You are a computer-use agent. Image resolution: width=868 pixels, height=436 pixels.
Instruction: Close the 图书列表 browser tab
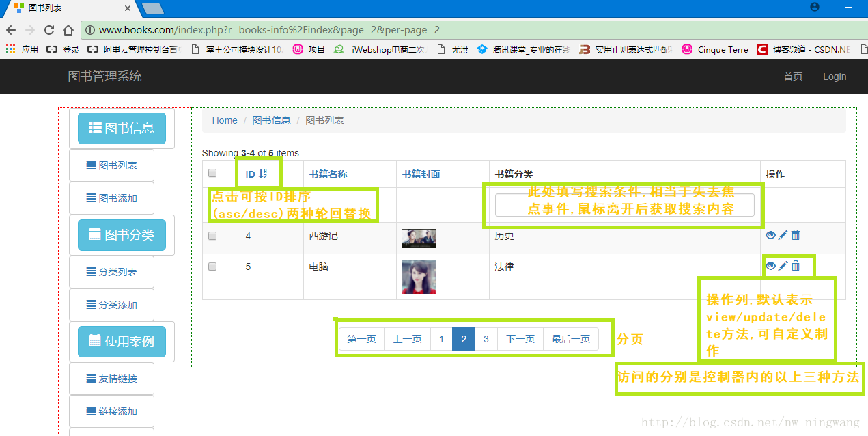tap(128, 8)
